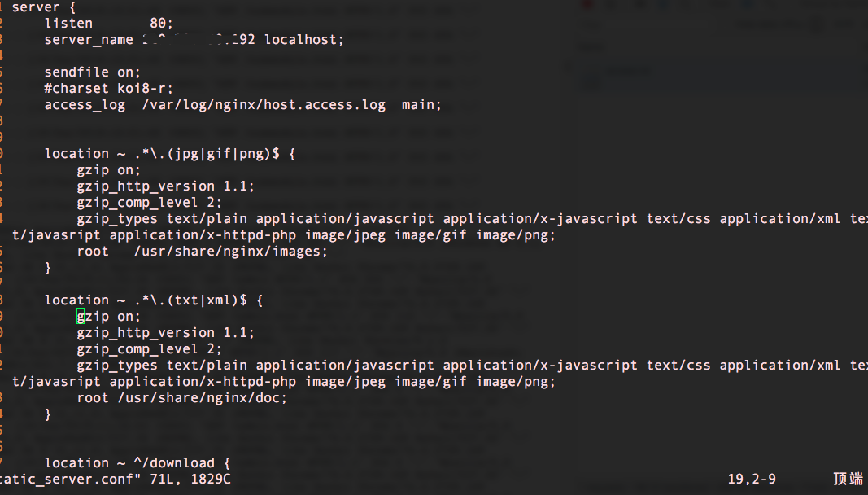Click the commented '#charset koi8-r;' line
Image resolution: width=868 pixels, height=495 pixels.
tap(108, 89)
